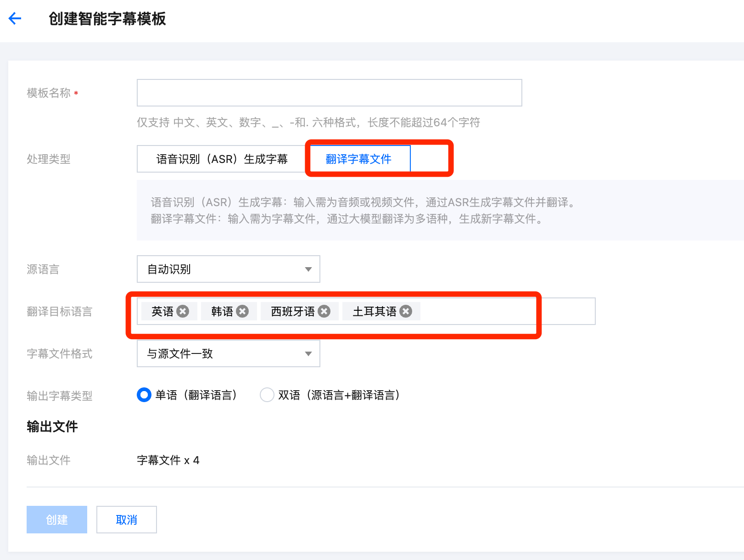Open the 源语言 dropdown arrow

308,269
